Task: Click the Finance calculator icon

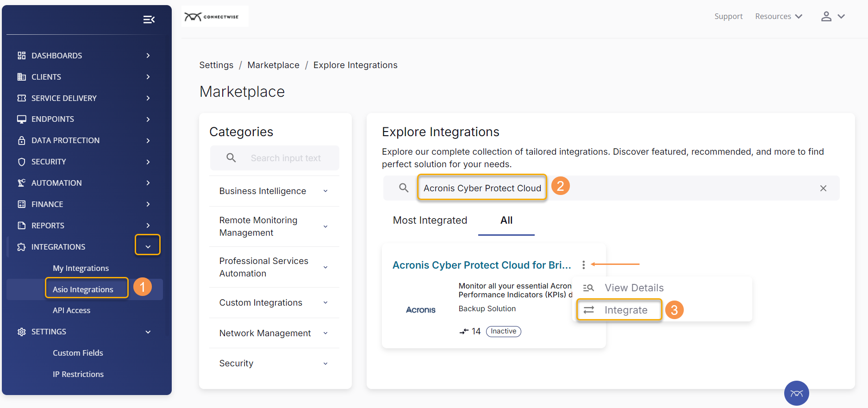Action: (21, 204)
